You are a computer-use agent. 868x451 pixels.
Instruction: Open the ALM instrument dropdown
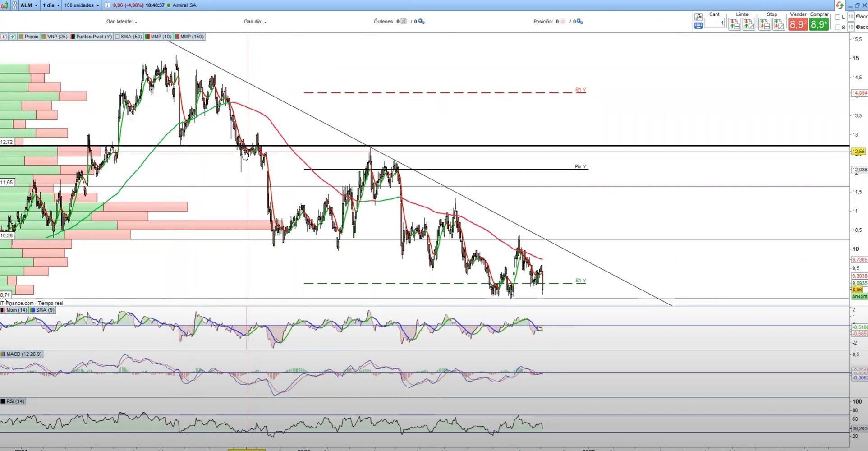29,5
